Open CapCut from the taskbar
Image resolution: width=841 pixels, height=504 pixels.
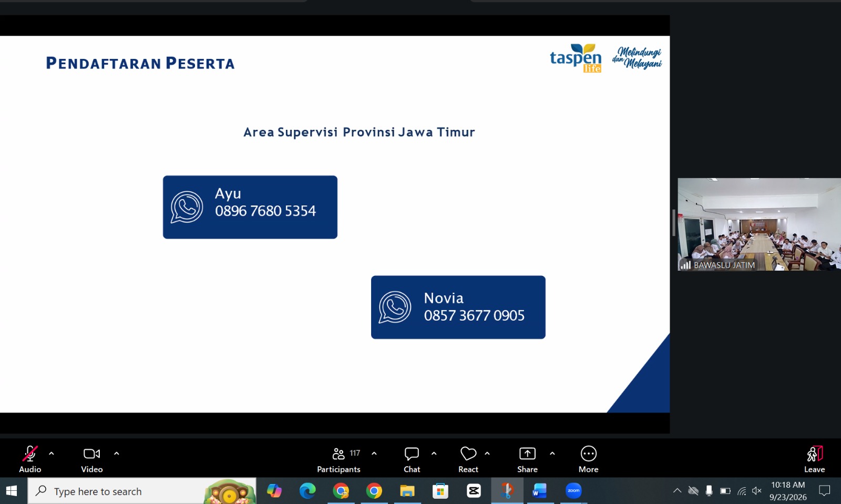coord(474,491)
